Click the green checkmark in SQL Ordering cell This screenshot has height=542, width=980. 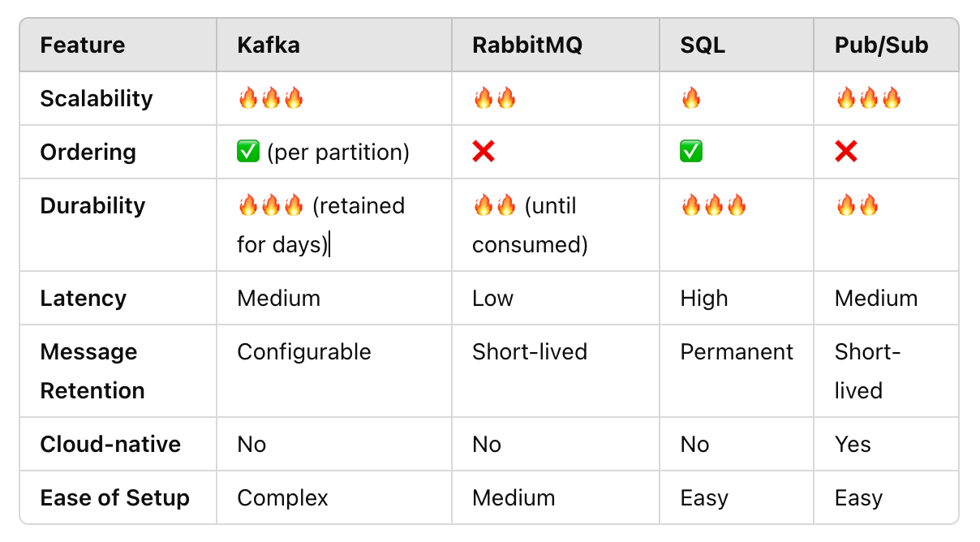[692, 152]
